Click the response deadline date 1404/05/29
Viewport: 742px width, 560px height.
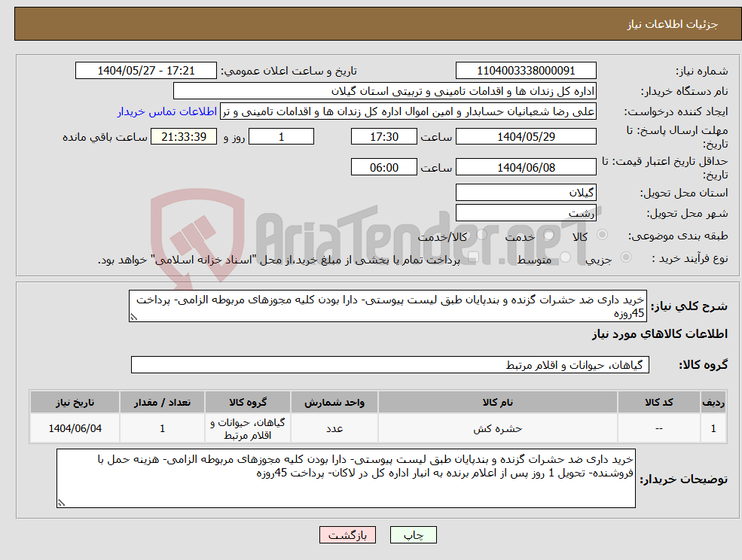[x=526, y=137]
